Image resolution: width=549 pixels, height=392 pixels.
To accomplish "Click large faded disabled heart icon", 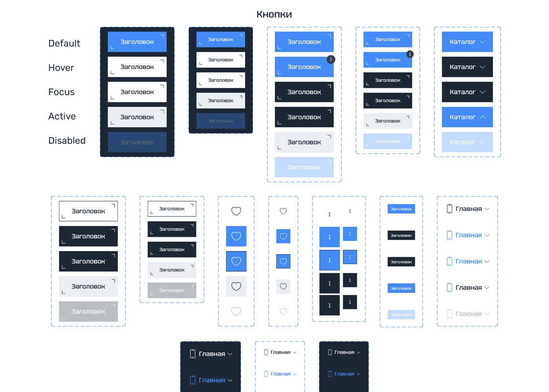I will [x=236, y=311].
